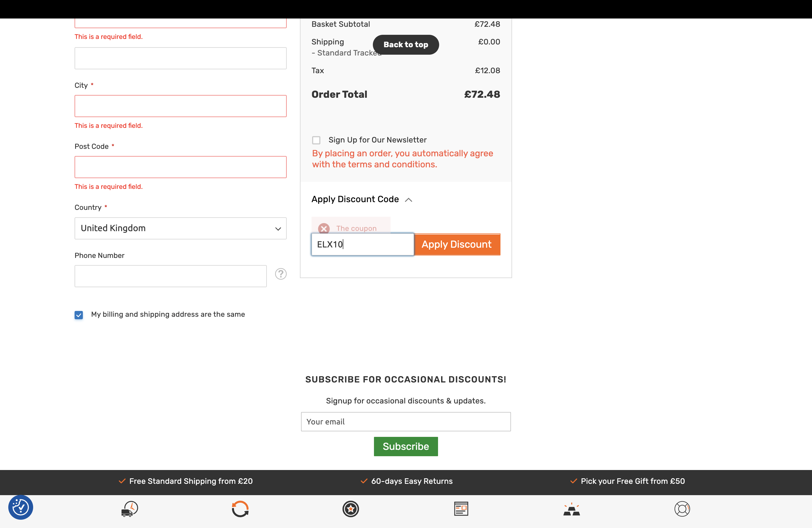The height and width of the screenshot is (528, 812).
Task: Click Pick your Free Gift from £50 text
Action: point(632,481)
